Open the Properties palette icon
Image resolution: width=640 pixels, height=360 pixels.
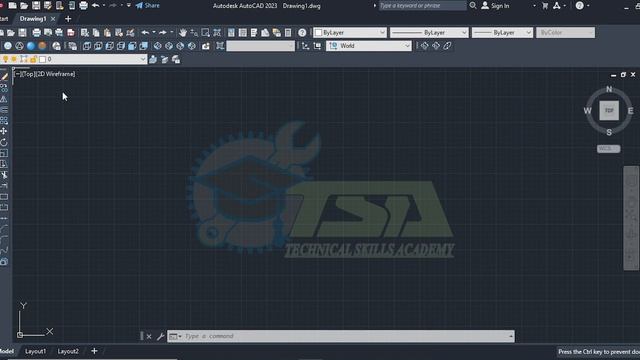coord(231,33)
